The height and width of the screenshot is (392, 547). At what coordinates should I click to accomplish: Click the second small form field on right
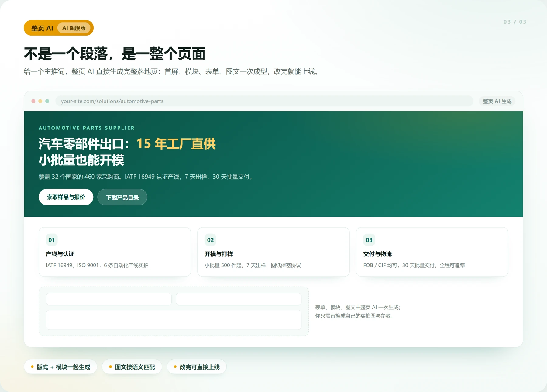pos(239,299)
